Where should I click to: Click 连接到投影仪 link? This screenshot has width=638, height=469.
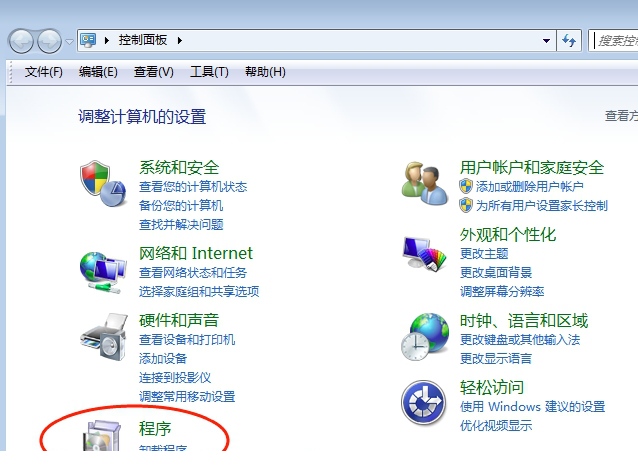(175, 377)
